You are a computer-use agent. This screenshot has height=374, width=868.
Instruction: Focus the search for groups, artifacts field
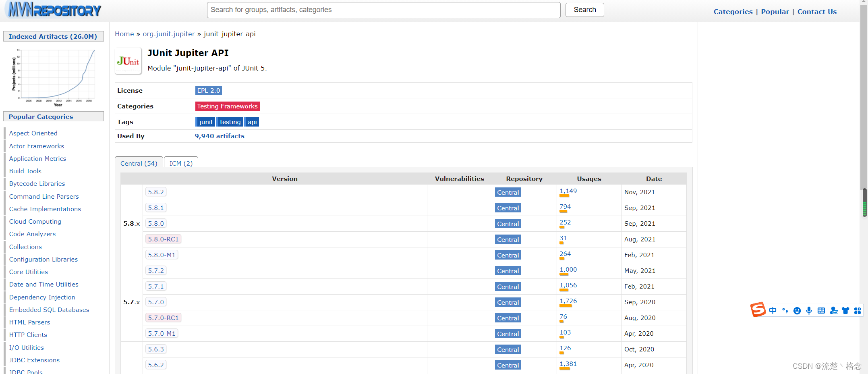click(383, 10)
